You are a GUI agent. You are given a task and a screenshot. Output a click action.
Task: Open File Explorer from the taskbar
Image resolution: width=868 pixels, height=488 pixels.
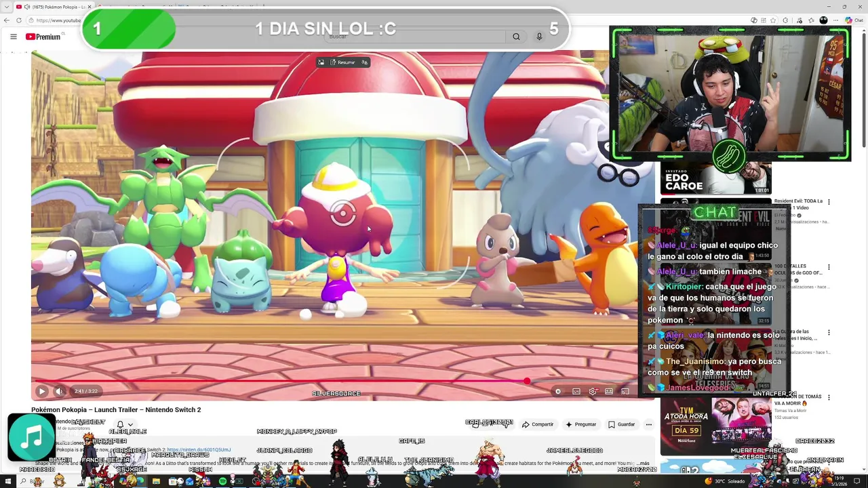pos(156,482)
